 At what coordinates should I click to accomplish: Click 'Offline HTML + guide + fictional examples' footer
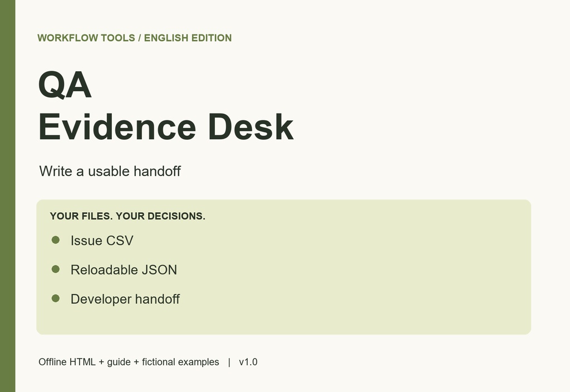tap(129, 362)
